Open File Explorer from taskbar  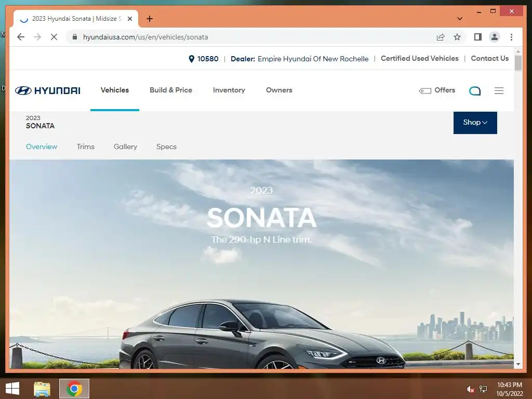42,389
